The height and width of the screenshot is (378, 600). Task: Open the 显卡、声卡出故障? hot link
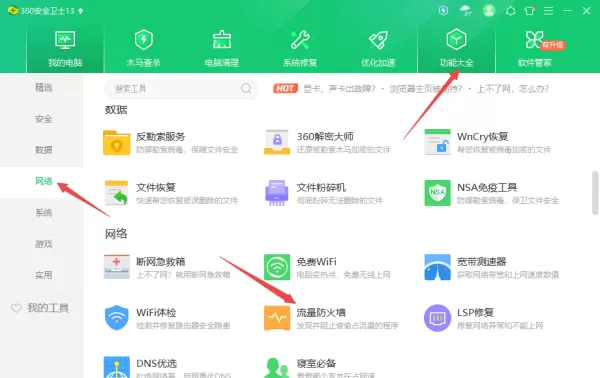point(339,89)
